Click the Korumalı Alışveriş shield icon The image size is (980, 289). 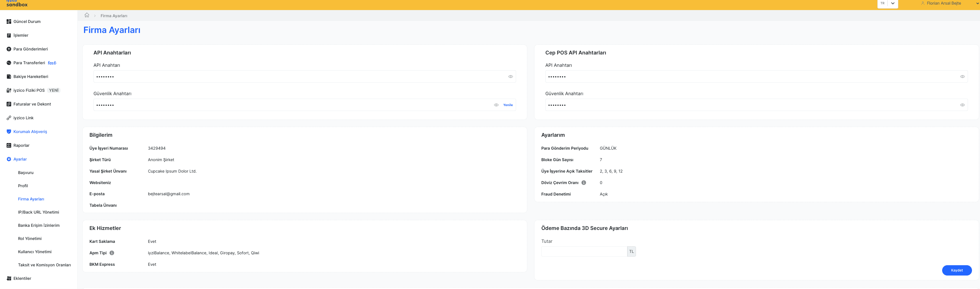pos(9,132)
